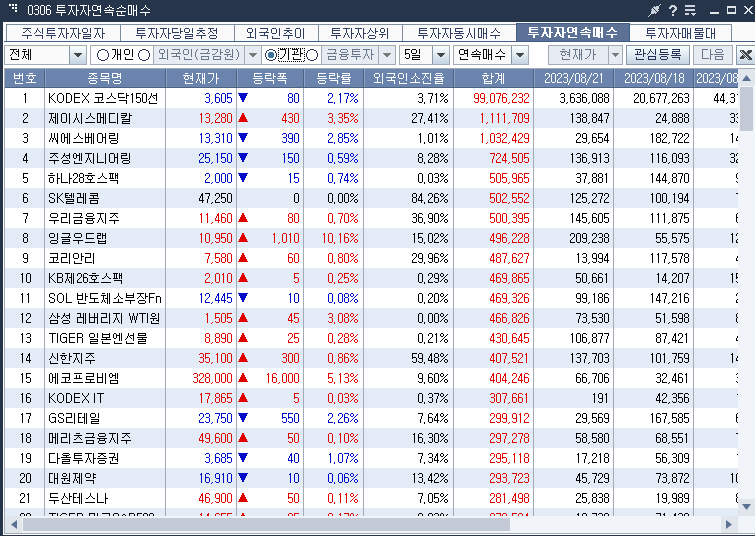Switch to 주식투자자일자 tab
The image size is (755, 536).
click(x=63, y=33)
